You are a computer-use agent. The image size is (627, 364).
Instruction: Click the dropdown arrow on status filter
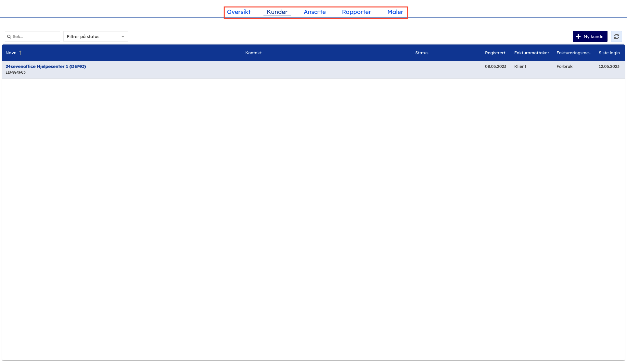123,37
